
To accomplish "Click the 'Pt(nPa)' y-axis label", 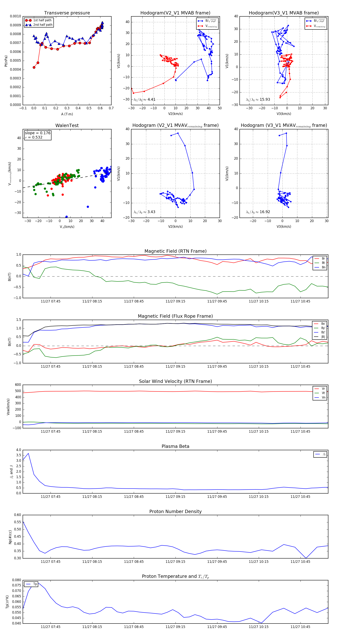I will pyautogui.click(x=6, y=61).
